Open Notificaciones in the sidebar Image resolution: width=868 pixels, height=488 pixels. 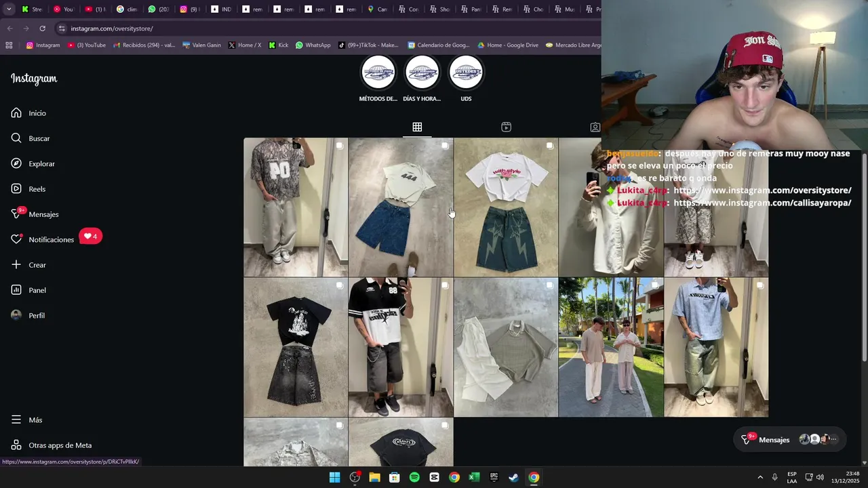pos(42,239)
